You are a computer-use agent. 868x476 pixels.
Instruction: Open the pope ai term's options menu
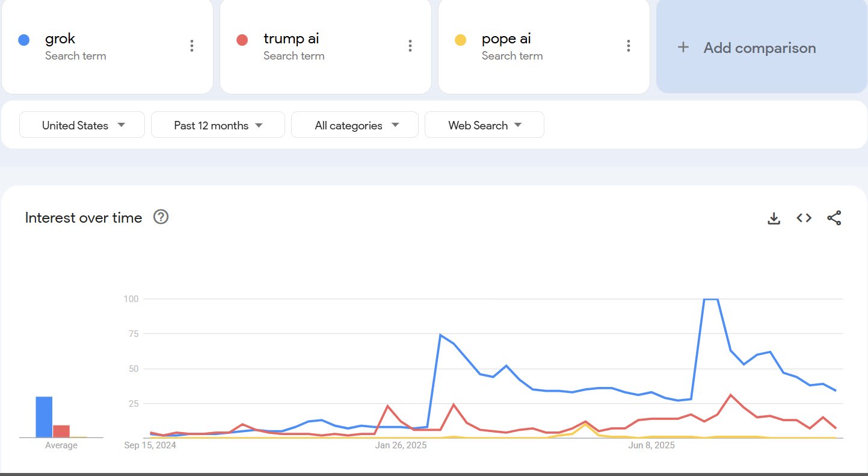pos(628,46)
